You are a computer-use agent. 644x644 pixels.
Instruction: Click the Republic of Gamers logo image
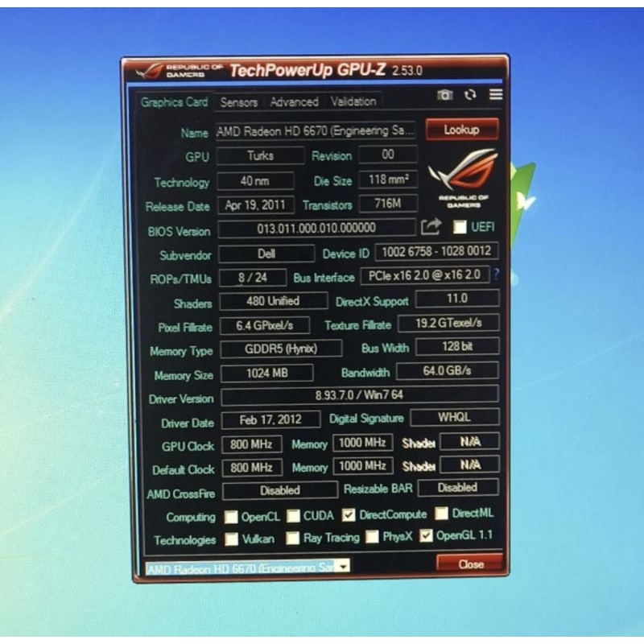(463, 178)
